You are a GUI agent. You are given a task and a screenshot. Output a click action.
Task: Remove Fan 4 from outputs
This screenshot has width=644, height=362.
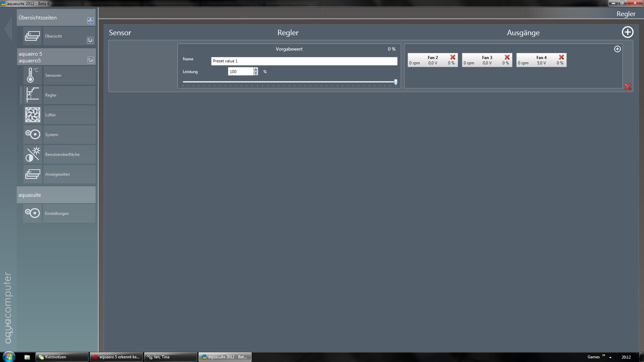point(561,57)
